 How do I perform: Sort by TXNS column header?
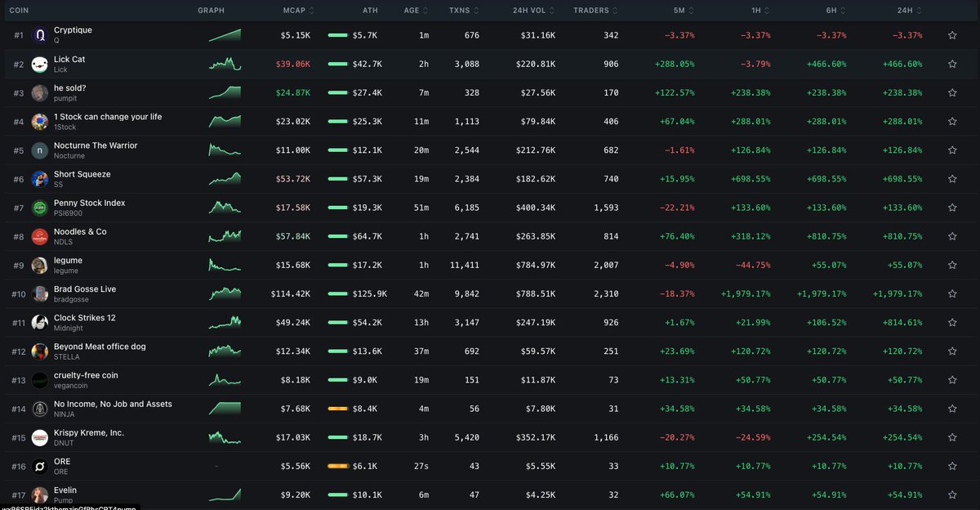pos(465,11)
